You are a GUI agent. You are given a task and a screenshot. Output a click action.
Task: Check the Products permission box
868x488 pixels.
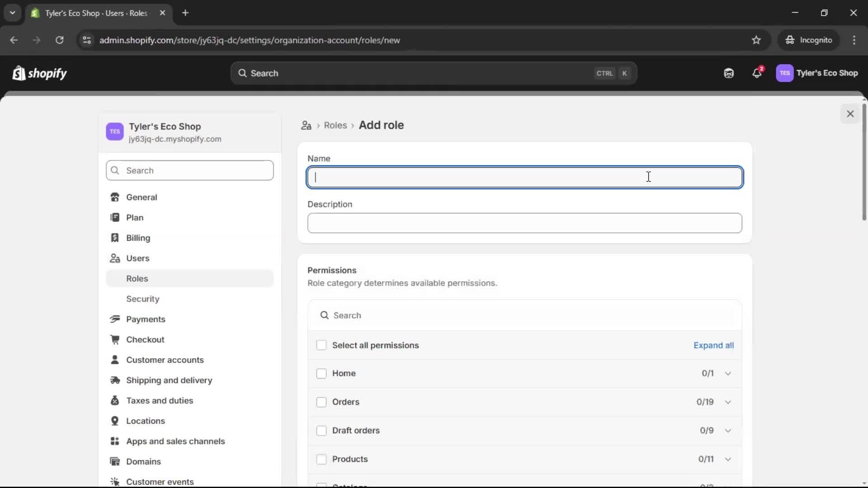(321, 459)
